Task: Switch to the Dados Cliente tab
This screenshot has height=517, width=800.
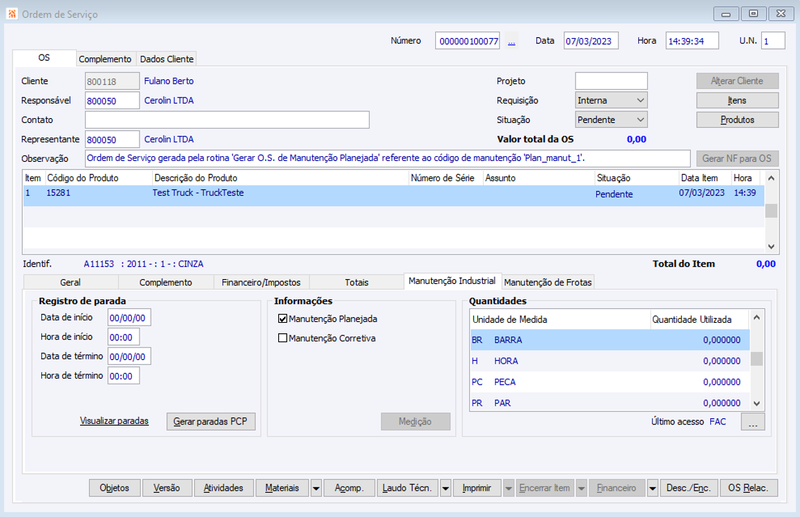Action: point(166,59)
